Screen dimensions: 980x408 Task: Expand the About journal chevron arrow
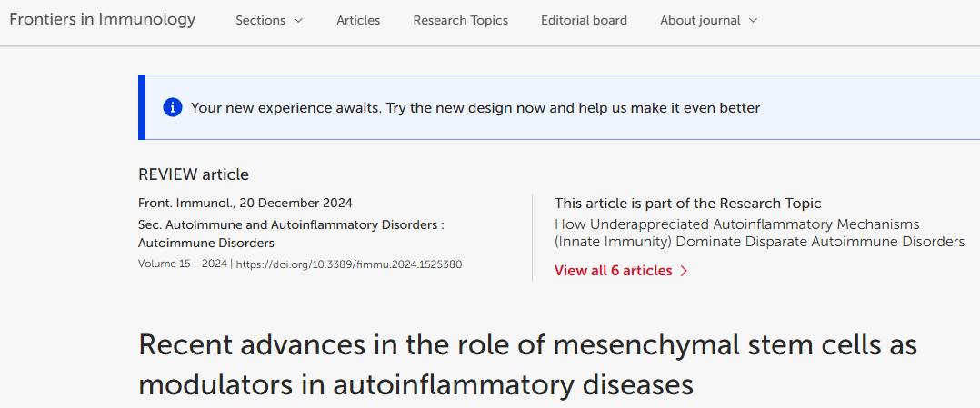(753, 21)
